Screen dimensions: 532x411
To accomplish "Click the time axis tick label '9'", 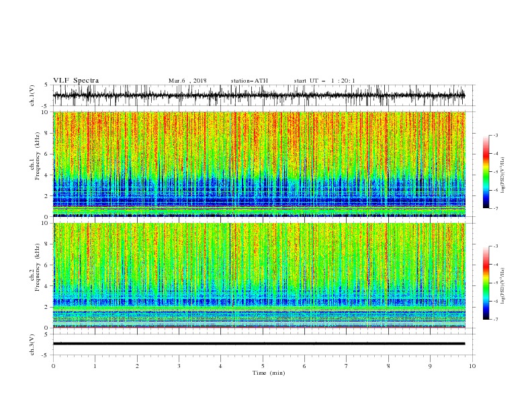I will click(430, 366).
